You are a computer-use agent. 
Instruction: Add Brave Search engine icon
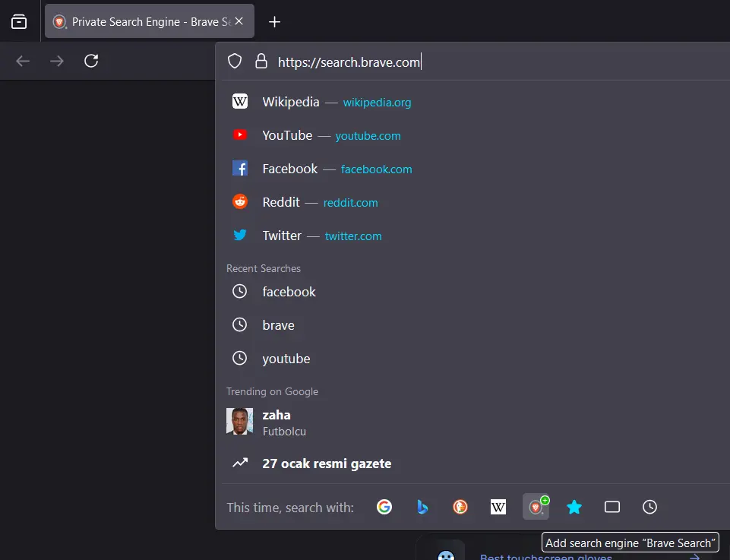(536, 507)
